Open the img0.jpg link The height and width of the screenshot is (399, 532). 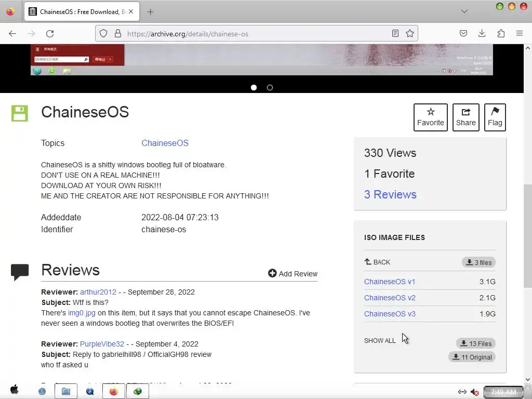click(82, 313)
